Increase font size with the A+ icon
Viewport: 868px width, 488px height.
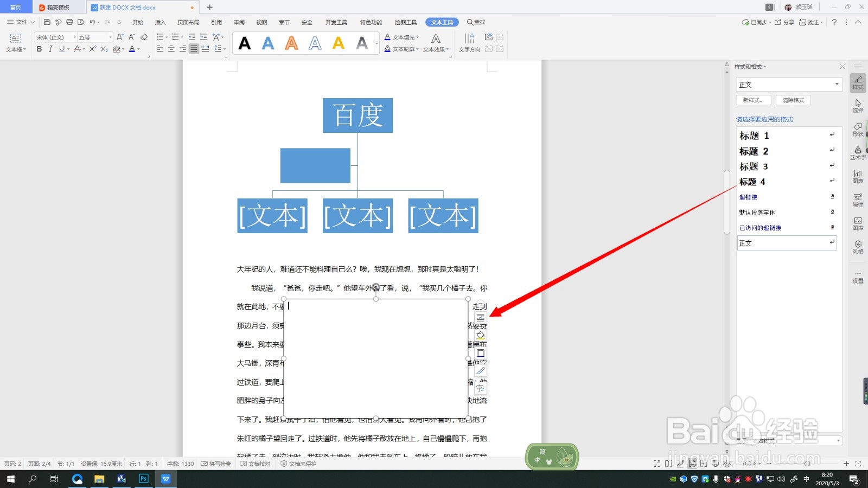pos(120,37)
